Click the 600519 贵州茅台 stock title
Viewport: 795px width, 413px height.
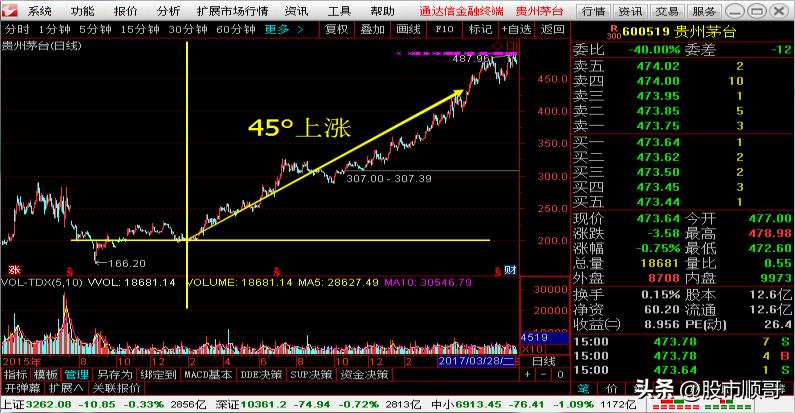[x=679, y=32]
